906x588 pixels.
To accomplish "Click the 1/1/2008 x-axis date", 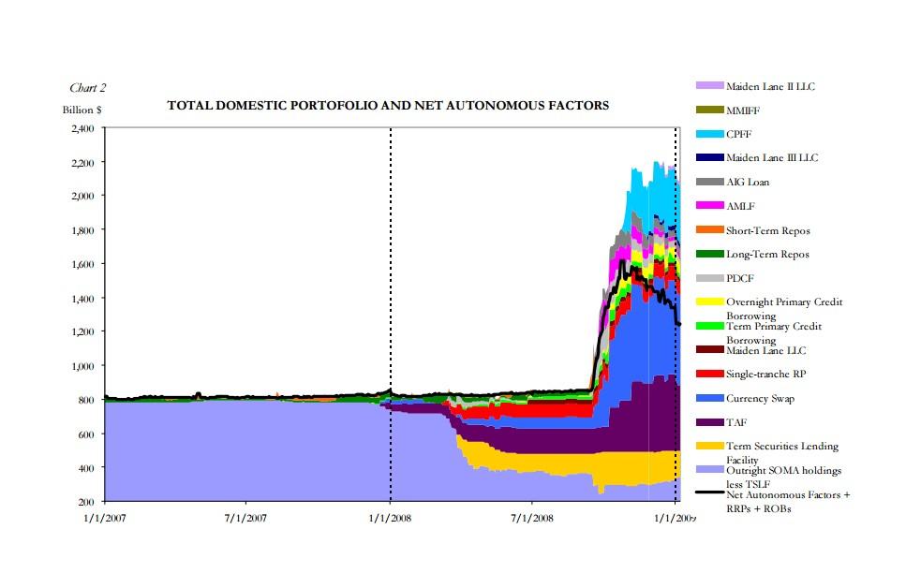I will click(x=390, y=518).
